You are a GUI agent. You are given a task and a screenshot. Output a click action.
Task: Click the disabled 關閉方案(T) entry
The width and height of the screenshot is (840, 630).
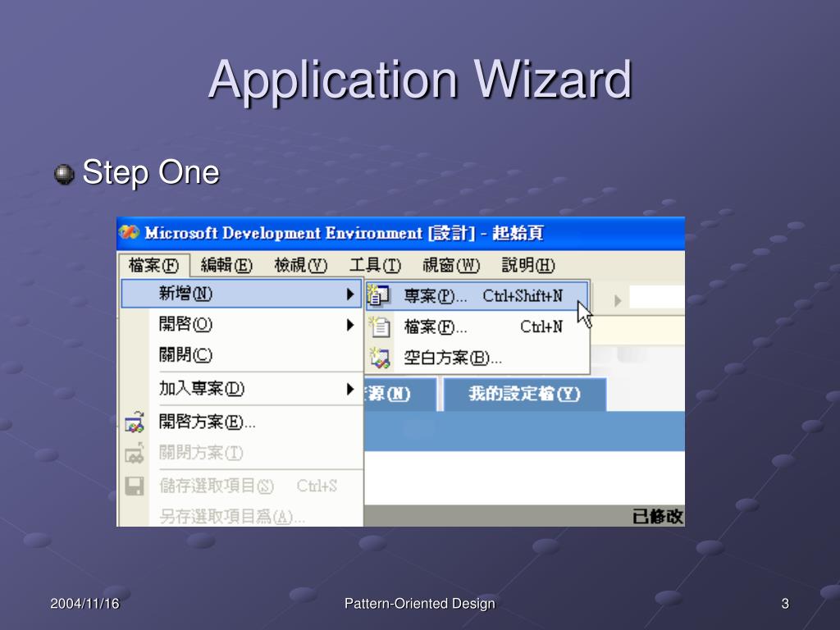click(x=242, y=453)
